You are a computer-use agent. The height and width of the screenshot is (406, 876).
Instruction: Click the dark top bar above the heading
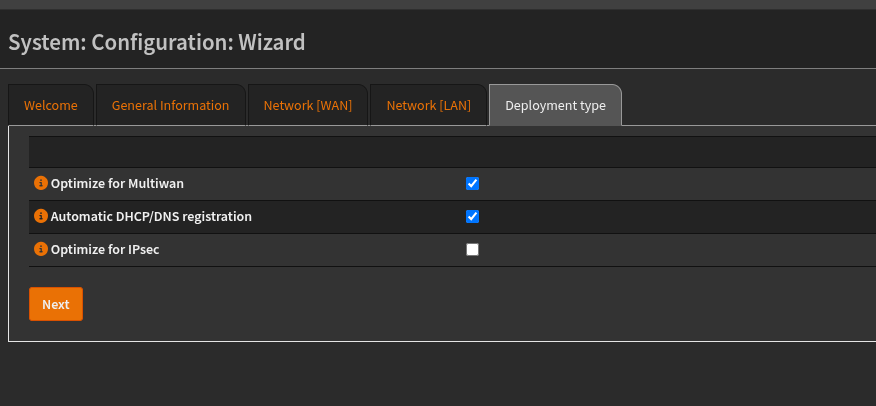pyautogui.click(x=438, y=4)
